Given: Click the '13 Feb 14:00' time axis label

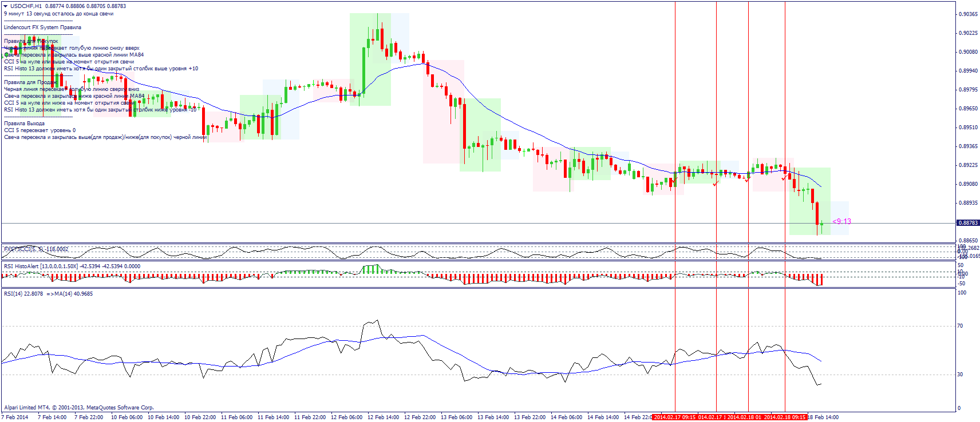Looking at the screenshot, I should (x=493, y=417).
